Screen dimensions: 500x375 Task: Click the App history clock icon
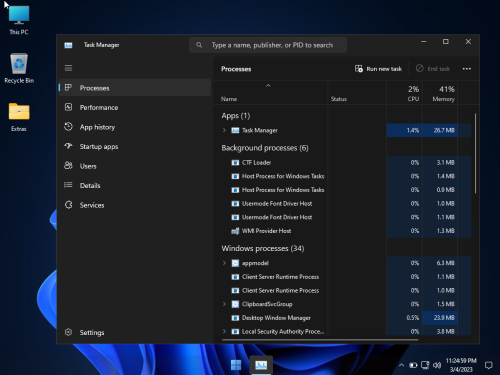point(68,127)
